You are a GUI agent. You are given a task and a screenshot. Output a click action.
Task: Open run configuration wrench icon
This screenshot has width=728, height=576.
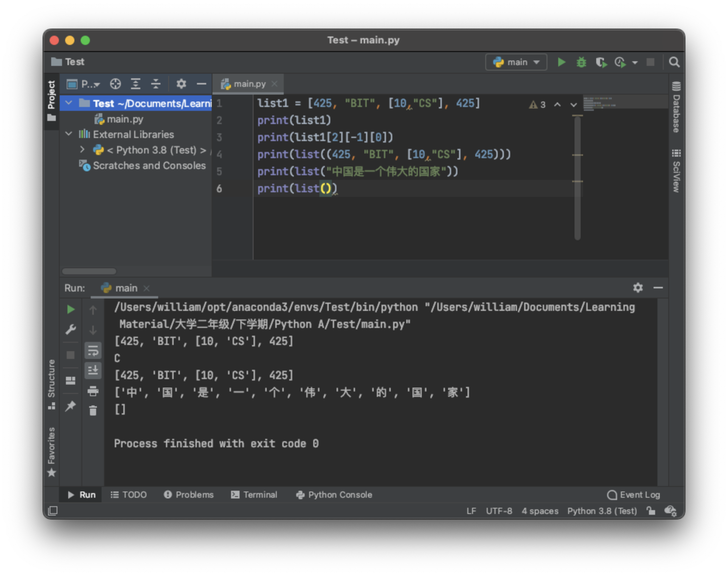click(71, 329)
